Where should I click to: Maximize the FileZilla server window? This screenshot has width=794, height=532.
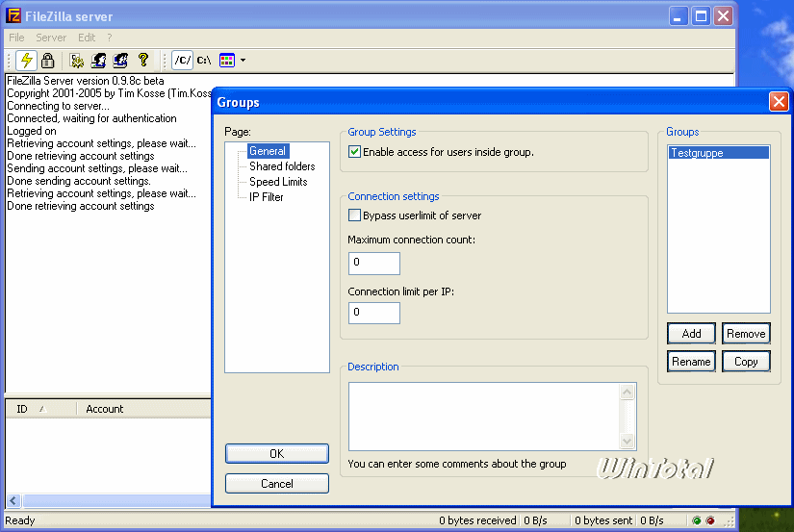pyautogui.click(x=701, y=16)
